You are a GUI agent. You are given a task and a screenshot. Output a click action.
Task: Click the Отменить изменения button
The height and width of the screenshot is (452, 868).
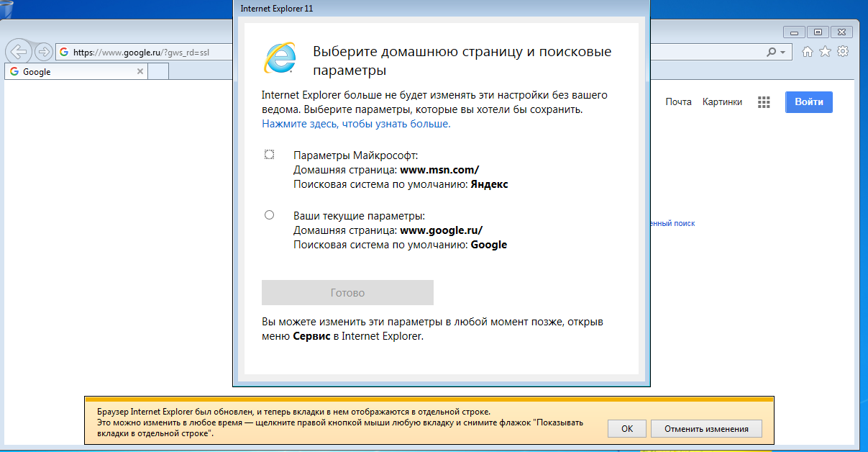coord(706,428)
